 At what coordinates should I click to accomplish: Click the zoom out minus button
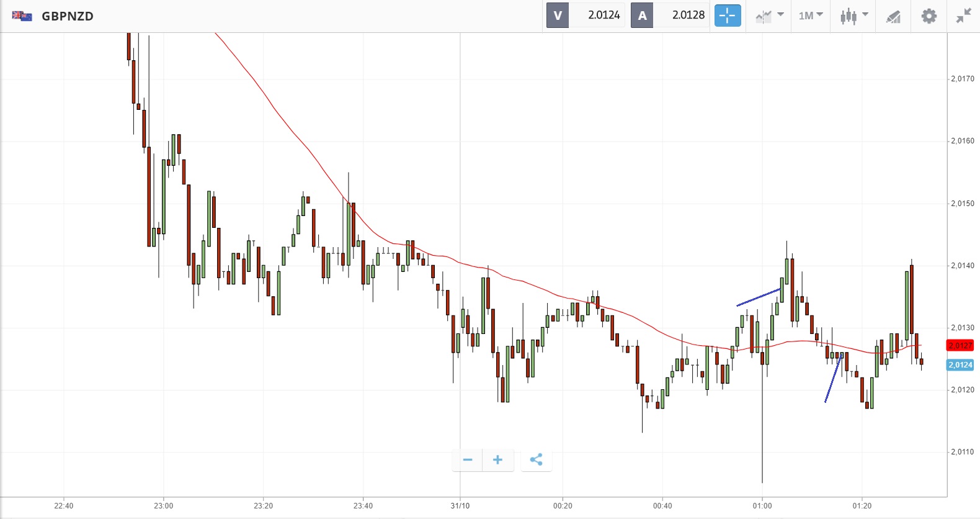[x=468, y=460]
